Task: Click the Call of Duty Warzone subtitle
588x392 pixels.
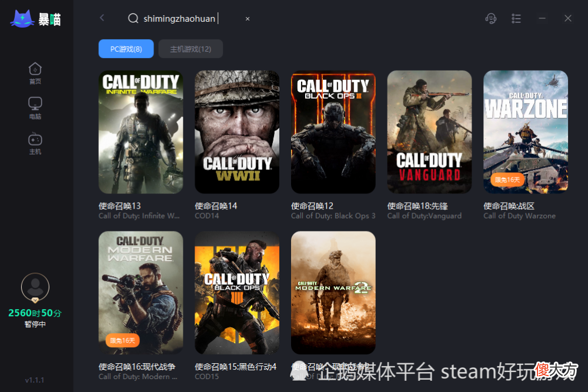Action: tap(519, 216)
